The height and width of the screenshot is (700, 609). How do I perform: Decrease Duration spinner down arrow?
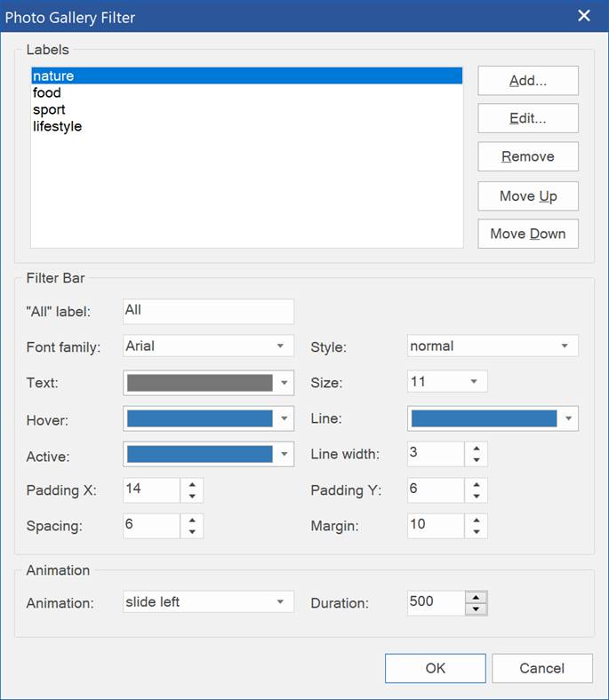click(477, 609)
